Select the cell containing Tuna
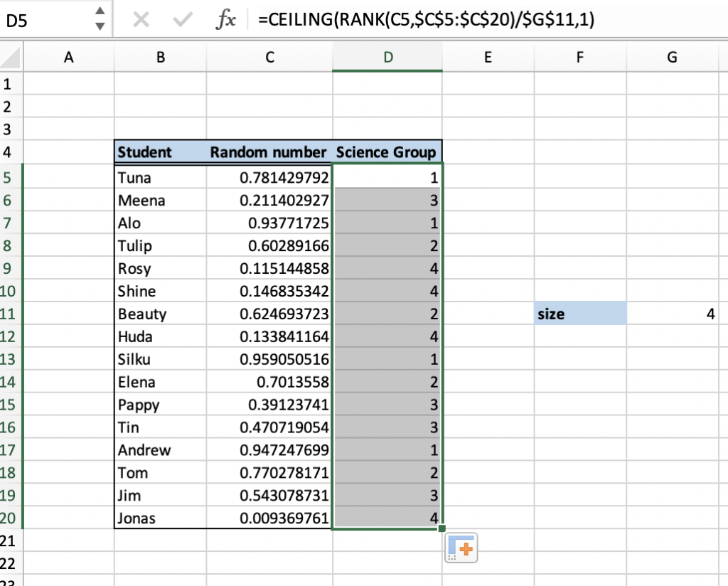The width and height of the screenshot is (728, 586). tap(160, 177)
